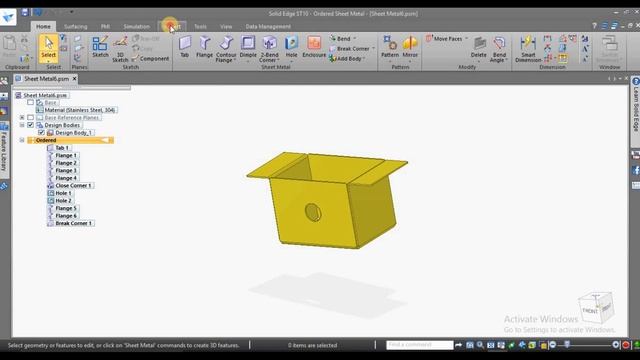640x360 pixels.
Task: Switch to the Tools tab
Action: [200, 27]
